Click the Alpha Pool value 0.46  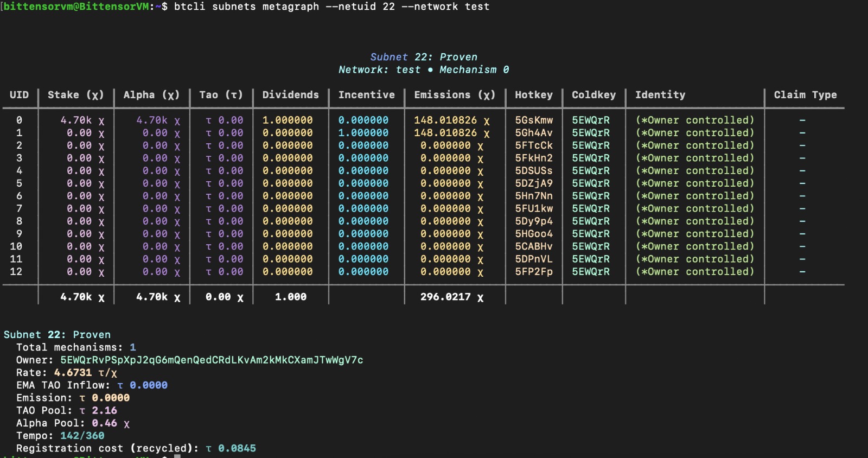click(104, 423)
